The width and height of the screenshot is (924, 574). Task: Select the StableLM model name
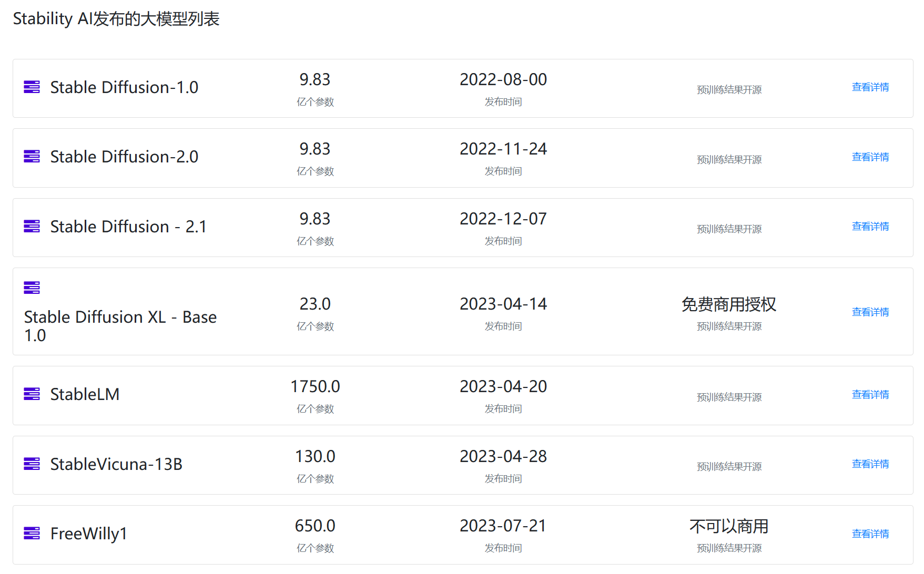85,394
